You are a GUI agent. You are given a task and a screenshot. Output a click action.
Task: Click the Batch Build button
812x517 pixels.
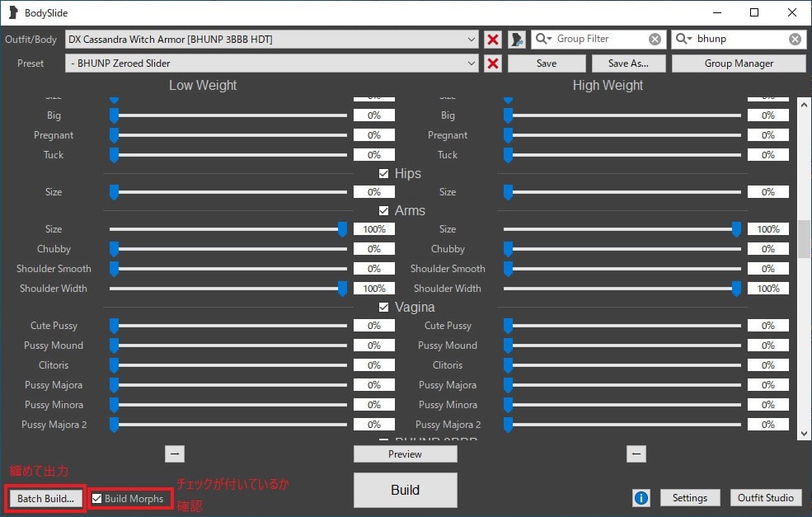pos(44,498)
